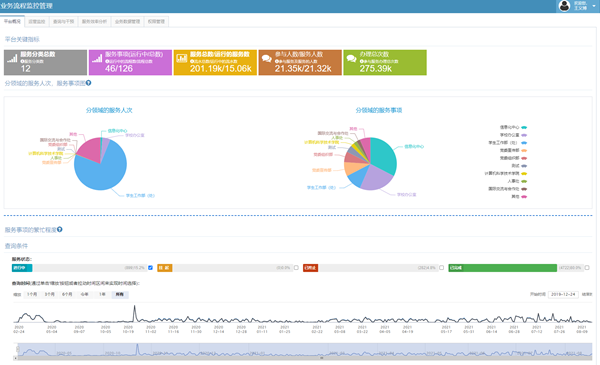Screen dimensions: 600x365
Task: Uncheck the 进行中 status checkbox
Action: pos(150,268)
